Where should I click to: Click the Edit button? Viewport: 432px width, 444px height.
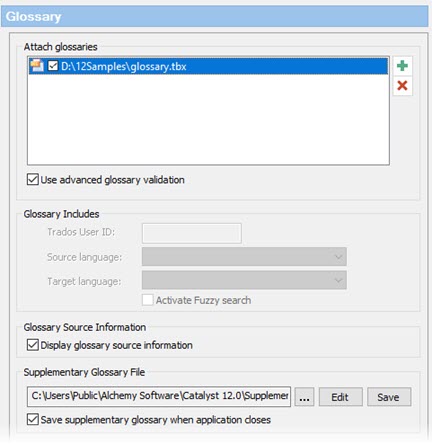(340, 397)
